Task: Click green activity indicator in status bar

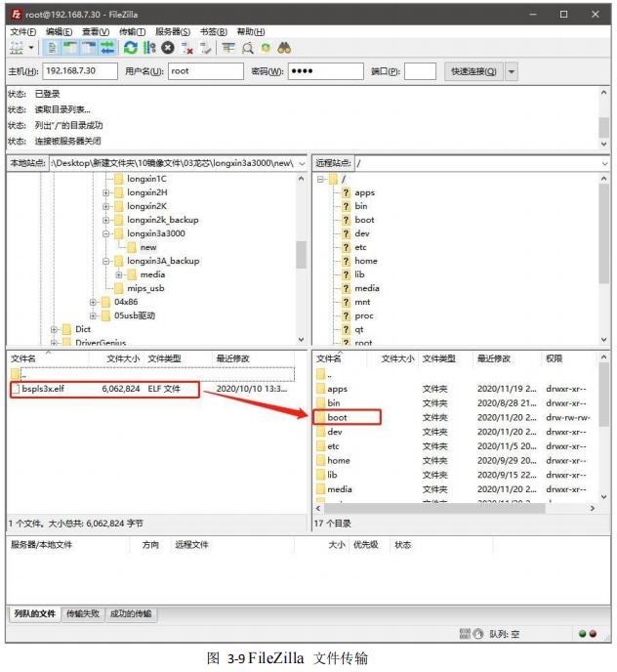Action: coord(582,634)
